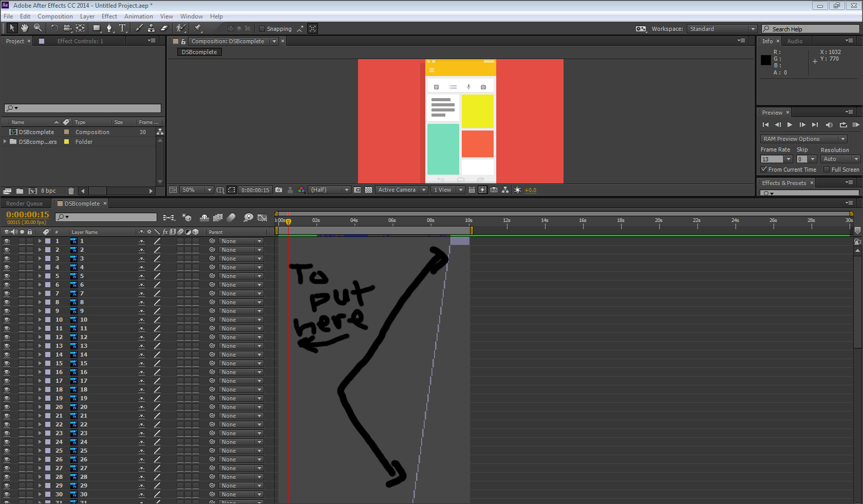
Task: Uncheck From Current Time option
Action: (764, 170)
